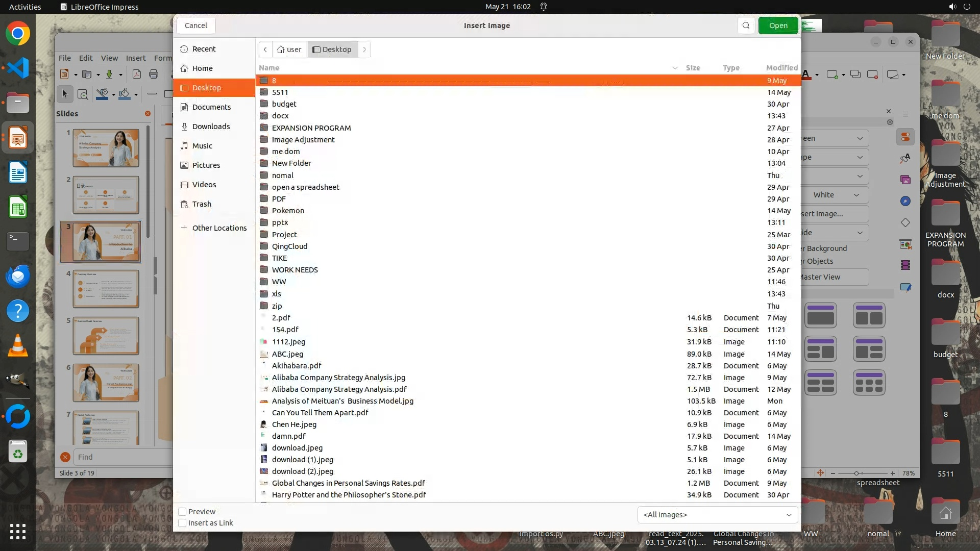
Task: Click the Export as PDF toolbar icon
Action: point(137,74)
